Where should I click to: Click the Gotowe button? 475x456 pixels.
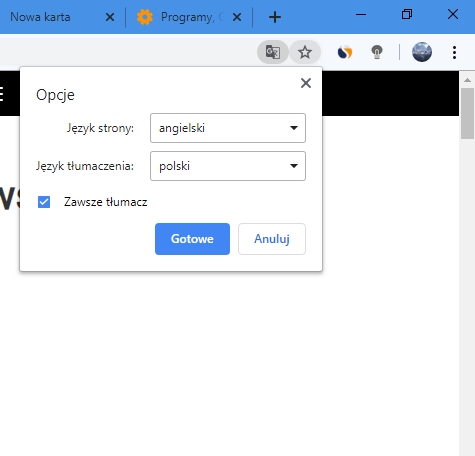tap(192, 239)
